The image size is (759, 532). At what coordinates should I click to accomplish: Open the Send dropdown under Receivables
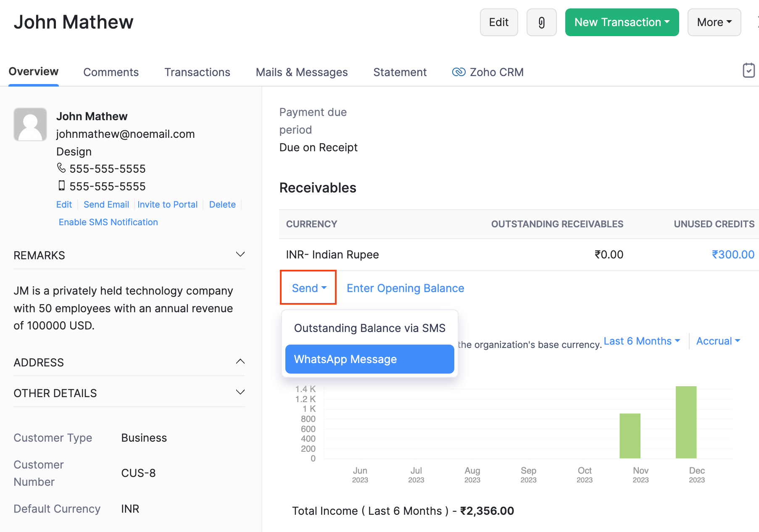pyautogui.click(x=308, y=287)
